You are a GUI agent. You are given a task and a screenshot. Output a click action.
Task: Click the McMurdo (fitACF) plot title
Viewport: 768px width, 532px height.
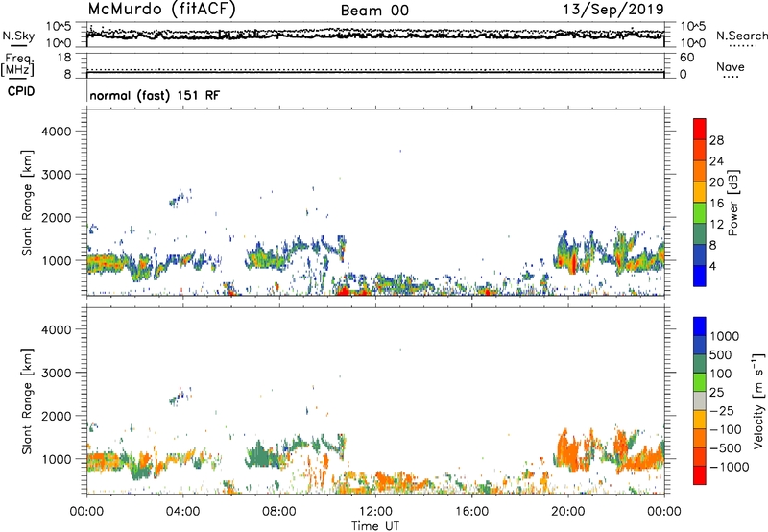161,10
